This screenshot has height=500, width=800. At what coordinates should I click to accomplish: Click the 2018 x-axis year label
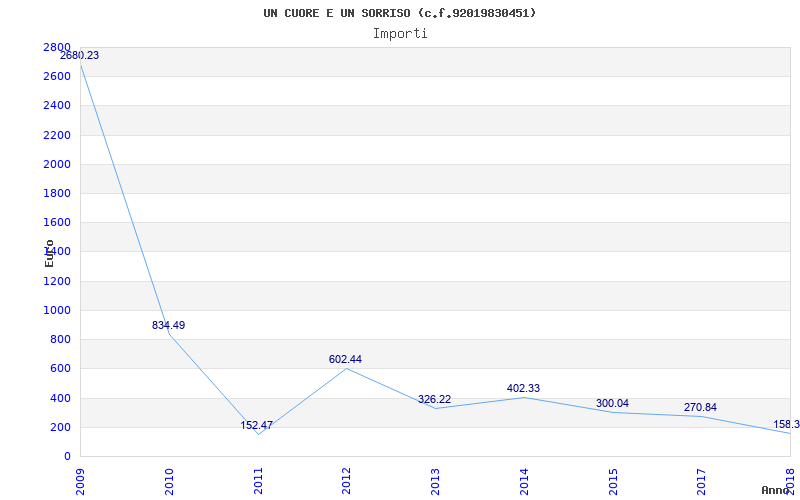click(x=790, y=481)
